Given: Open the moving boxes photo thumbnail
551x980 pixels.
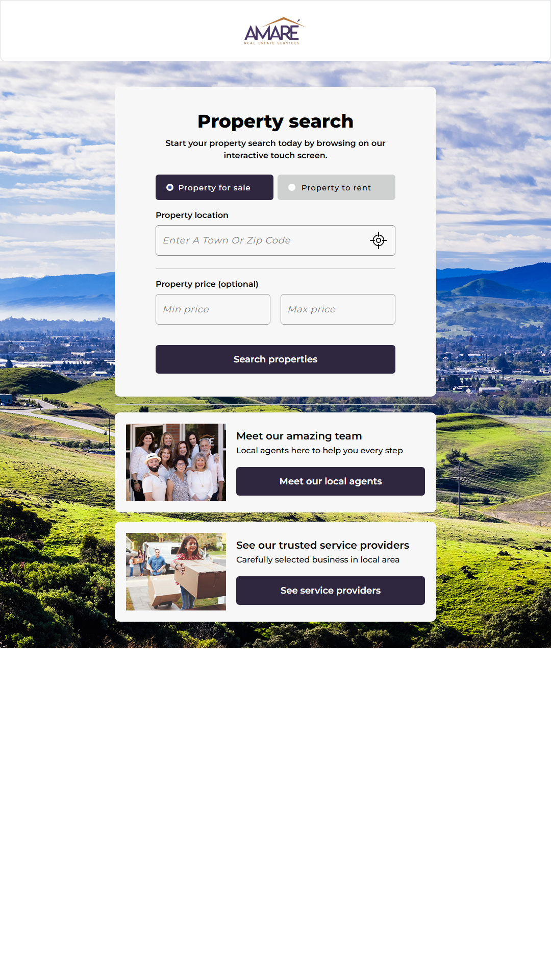Looking at the screenshot, I should pos(176,572).
